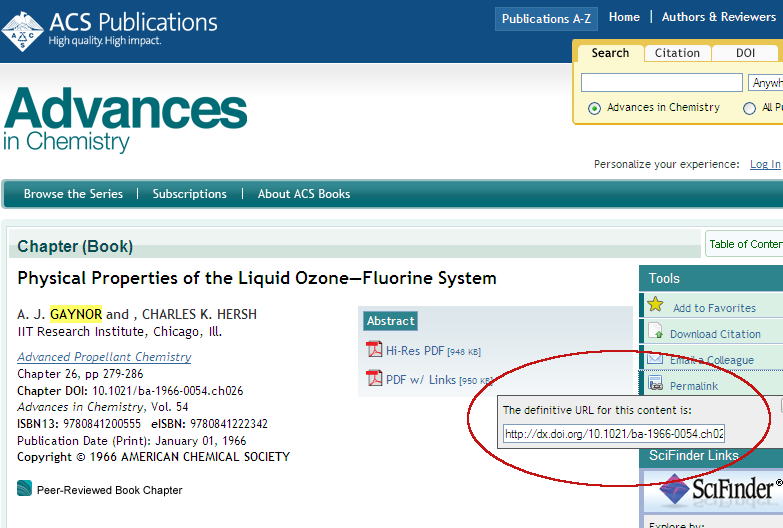The image size is (783, 528).
Task: Click the chapter title Physical Properties of the Liquid Ozone—Fluorine System
Action: click(257, 278)
